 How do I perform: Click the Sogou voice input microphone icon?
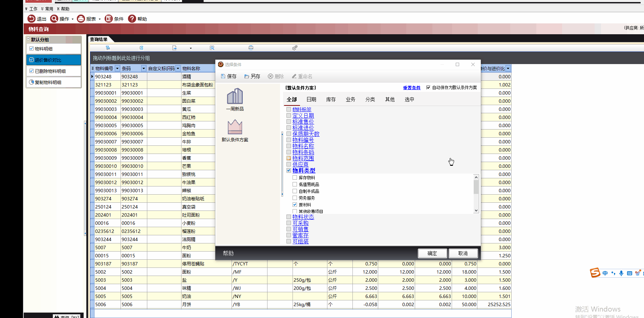tap(621, 273)
